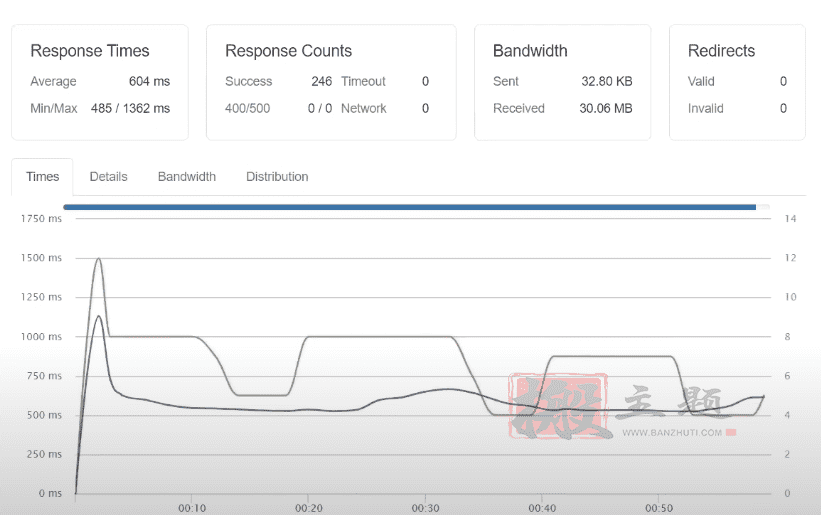Screen dimensions: 821x515
Task: Select the Bandwidth card heading
Action: click(x=530, y=51)
